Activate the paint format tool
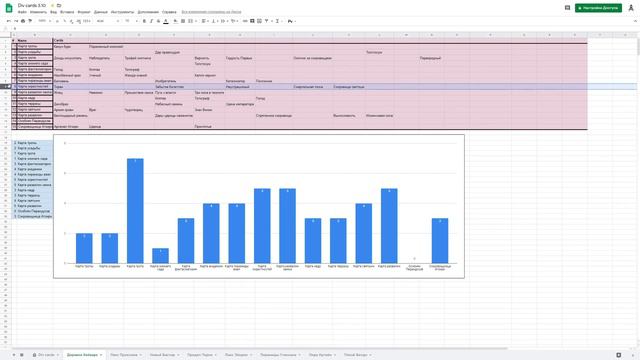640x360 pixels. [x=30, y=21]
